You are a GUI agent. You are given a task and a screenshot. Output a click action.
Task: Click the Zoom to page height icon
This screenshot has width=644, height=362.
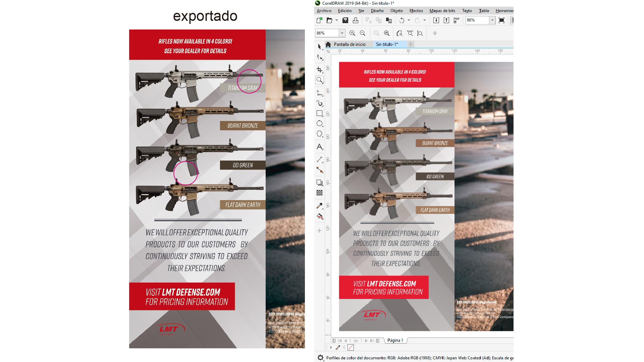point(420,33)
